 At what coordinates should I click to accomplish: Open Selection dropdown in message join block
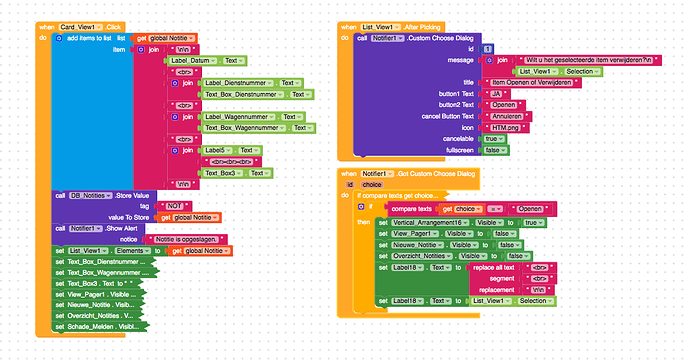coord(582,72)
